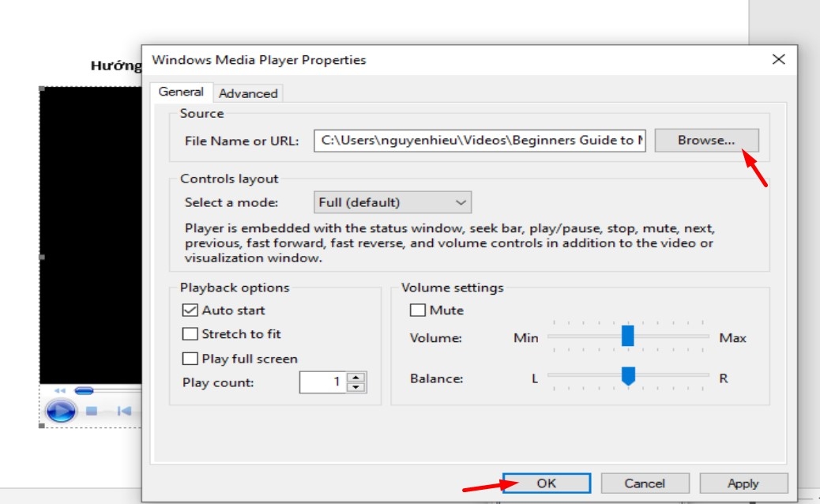Check the Mute checkbox
This screenshot has height=504, width=820.
[417, 310]
